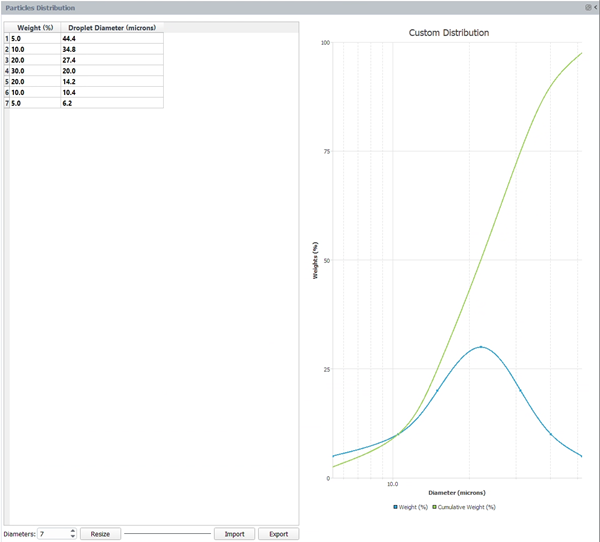This screenshot has height=542, width=600.
Task: Increase the Diameters count with up arrow
Action: point(73,530)
